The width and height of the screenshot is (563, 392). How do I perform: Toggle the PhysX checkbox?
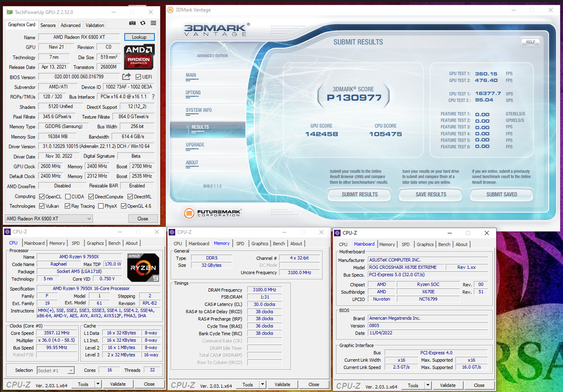click(101, 206)
